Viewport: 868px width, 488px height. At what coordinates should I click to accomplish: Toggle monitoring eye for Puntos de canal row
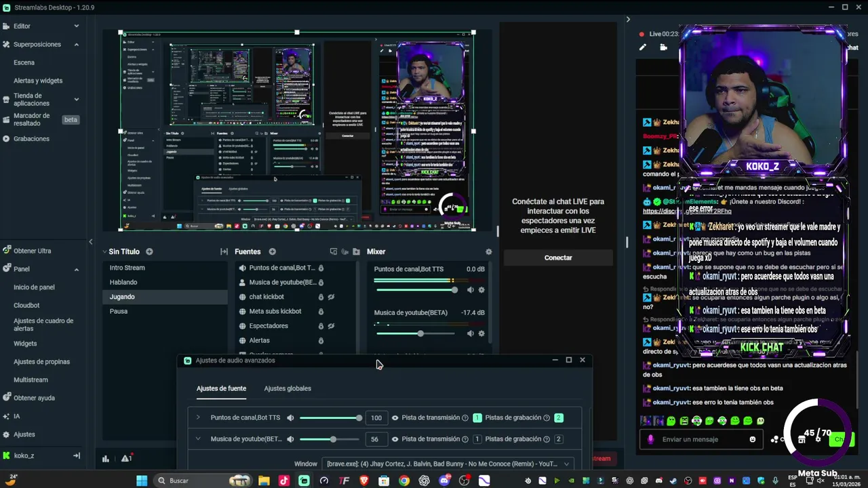click(x=395, y=418)
